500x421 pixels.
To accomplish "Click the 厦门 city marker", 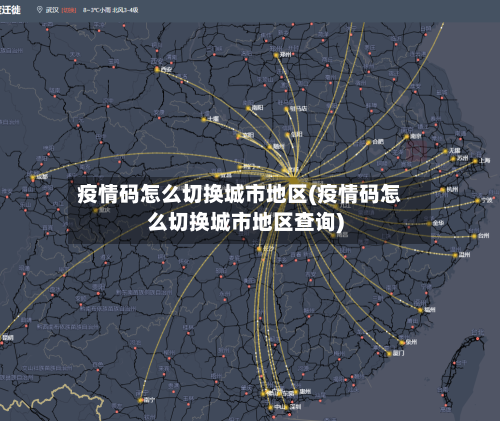I will (389, 354).
